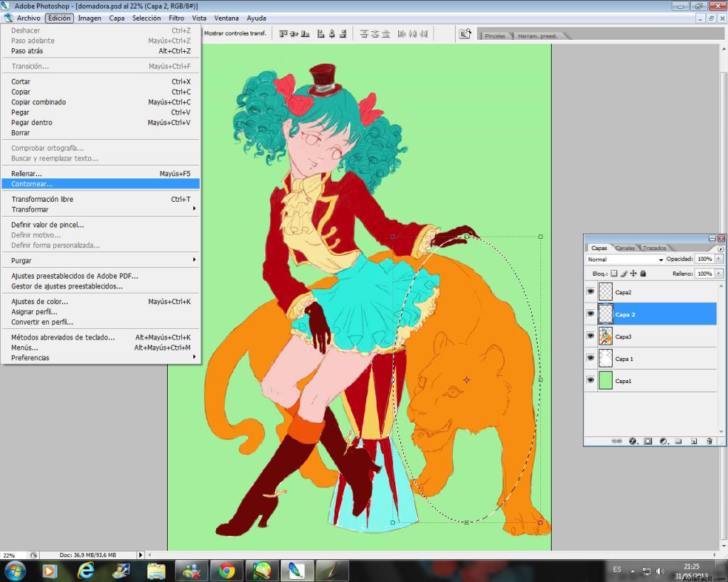Open Windows Explorer folder on the taskbar
Viewport: 728px width, 582px height.
156,571
